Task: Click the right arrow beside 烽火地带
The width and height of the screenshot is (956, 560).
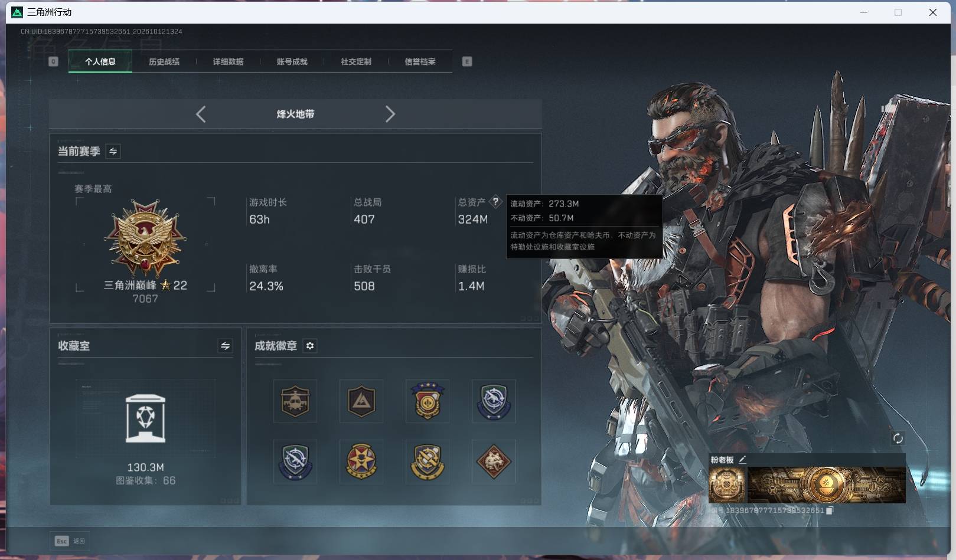Action: pyautogui.click(x=390, y=114)
